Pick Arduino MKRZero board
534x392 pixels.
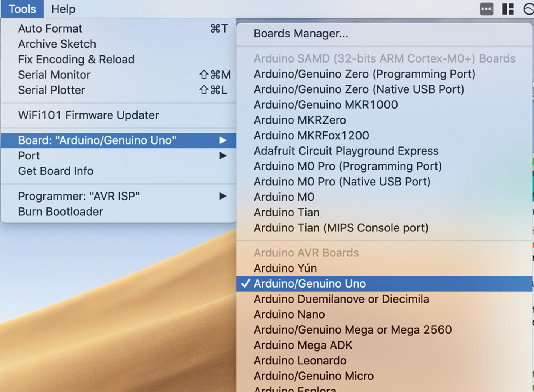(384, 120)
